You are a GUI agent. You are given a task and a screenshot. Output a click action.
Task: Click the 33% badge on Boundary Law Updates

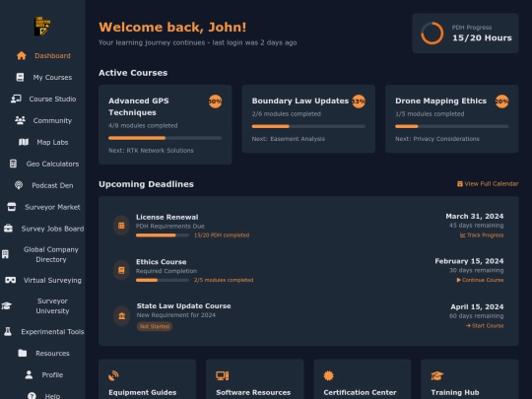(x=359, y=101)
